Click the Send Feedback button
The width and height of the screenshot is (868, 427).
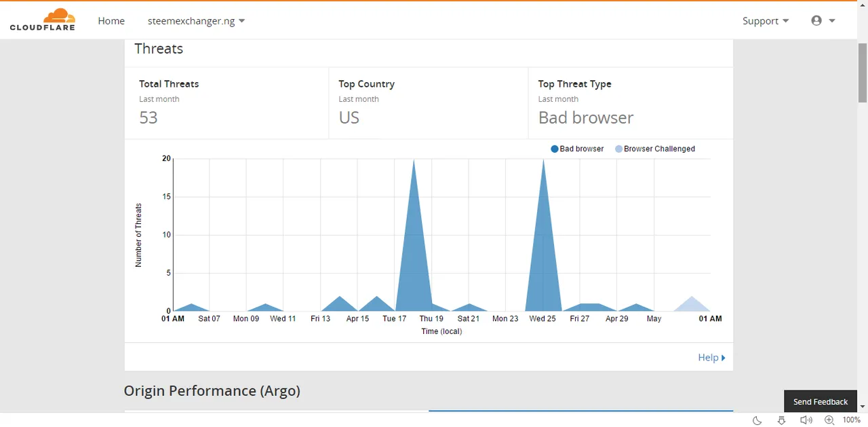pyautogui.click(x=821, y=401)
